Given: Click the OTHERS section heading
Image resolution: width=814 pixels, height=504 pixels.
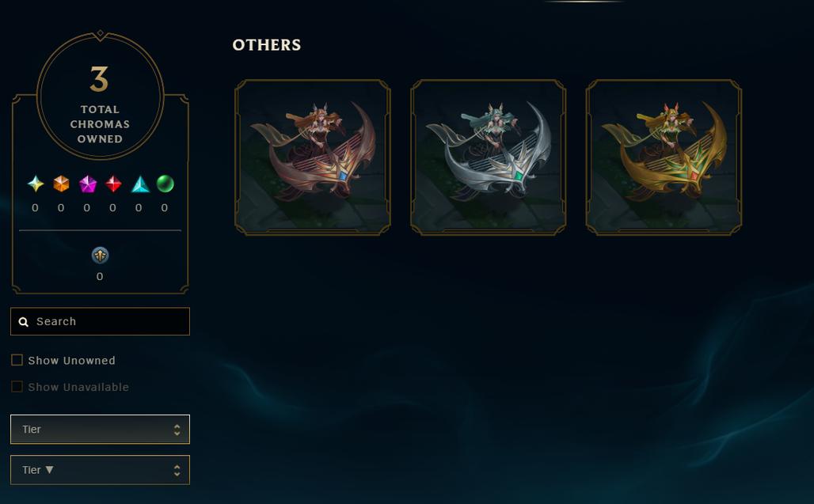Looking at the screenshot, I should click(x=266, y=45).
